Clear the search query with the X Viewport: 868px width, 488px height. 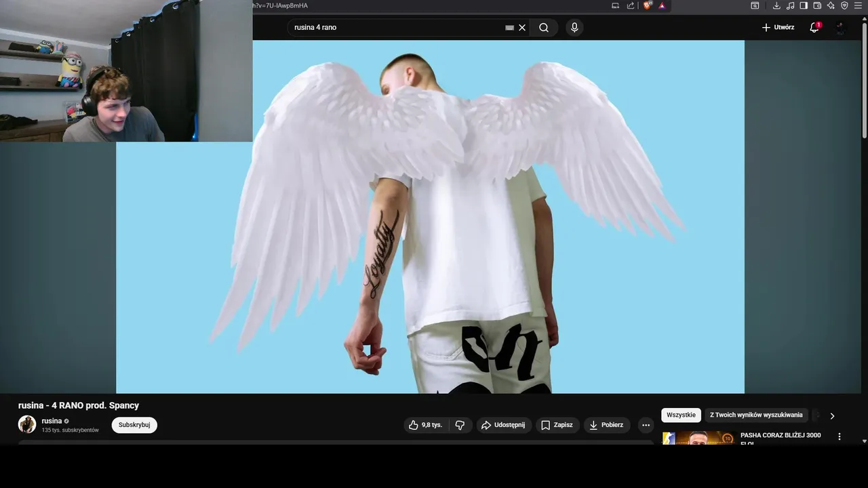(522, 28)
